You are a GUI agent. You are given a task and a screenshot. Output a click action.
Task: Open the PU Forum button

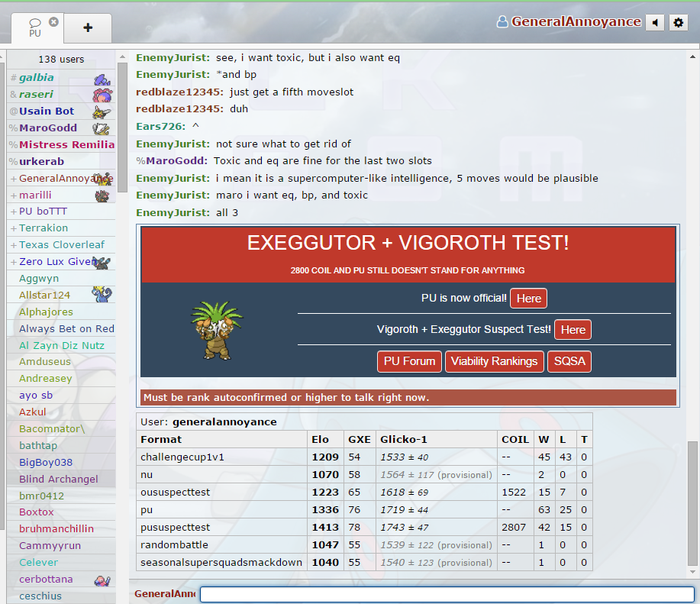(409, 361)
